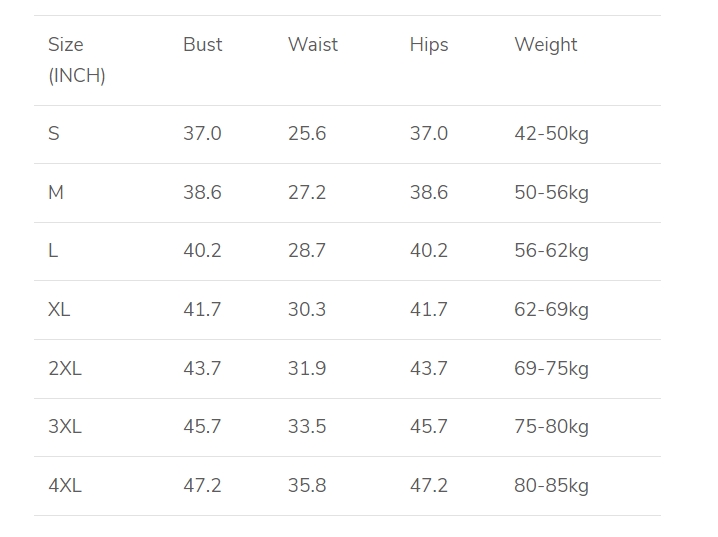This screenshot has height=537, width=718.
Task: Select the 3XL size row label
Action: coord(65,427)
